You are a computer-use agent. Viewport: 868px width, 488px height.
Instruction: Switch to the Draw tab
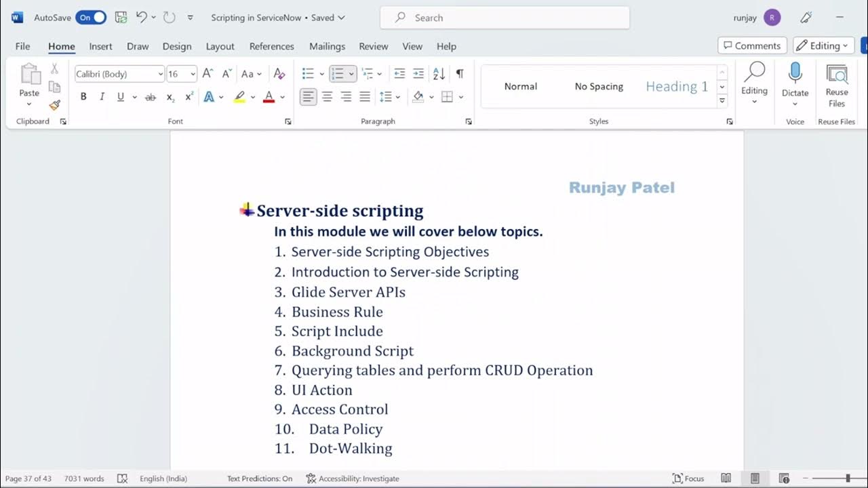click(x=138, y=46)
